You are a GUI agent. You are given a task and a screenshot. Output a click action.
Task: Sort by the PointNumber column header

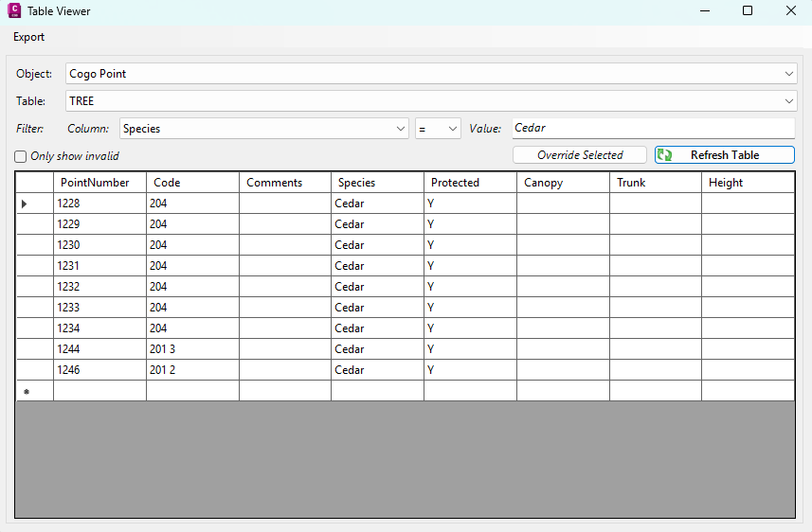pyautogui.click(x=99, y=183)
